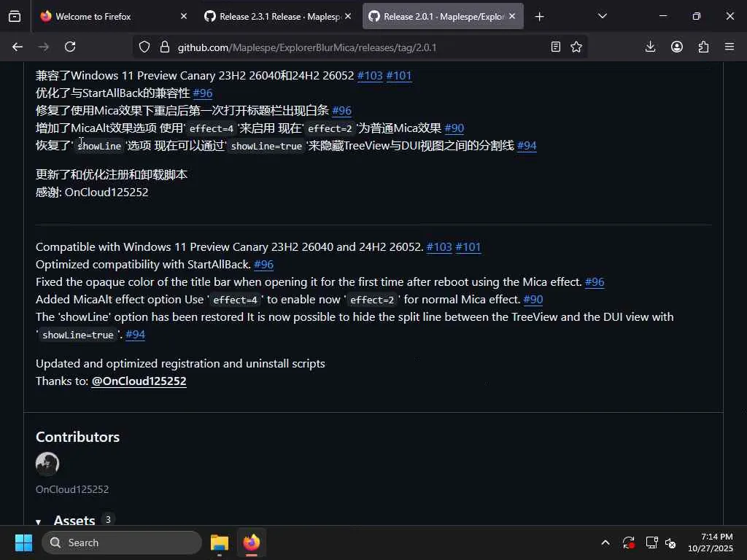Go back to previous page
The height and width of the screenshot is (560, 747).
tap(18, 47)
